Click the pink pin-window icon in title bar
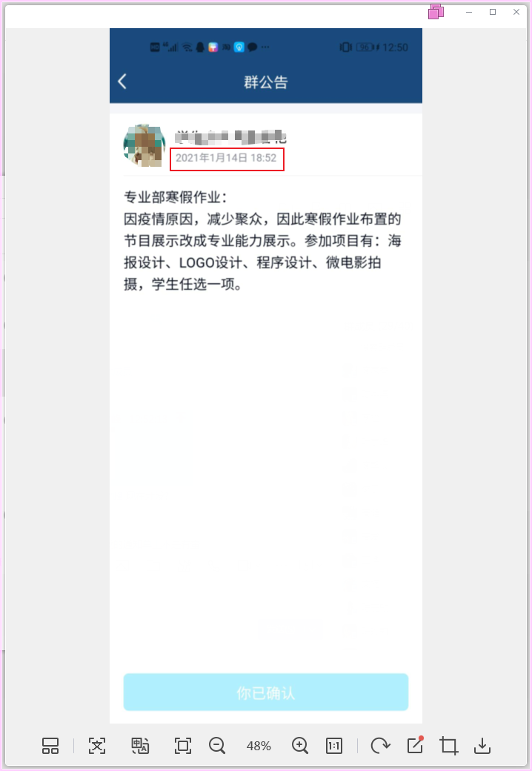Viewport: 532px width, 771px height. coord(436,11)
